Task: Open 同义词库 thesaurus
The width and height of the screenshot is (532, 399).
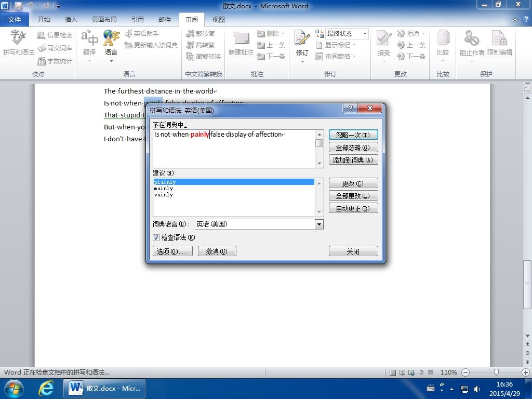Action: [x=55, y=48]
